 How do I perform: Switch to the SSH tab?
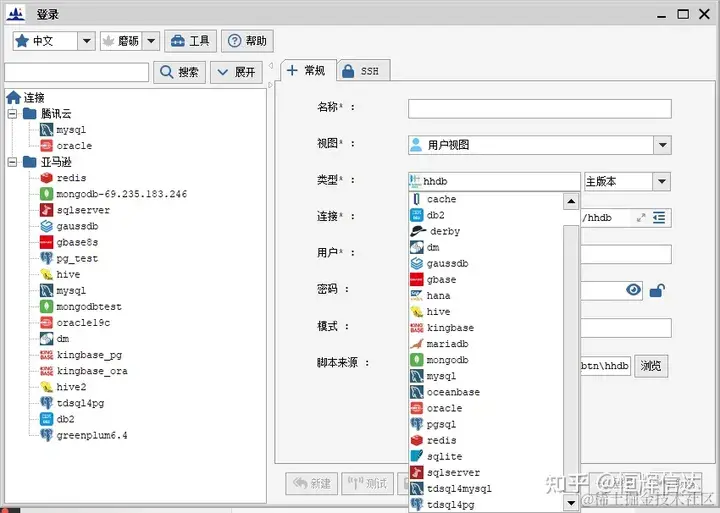tap(364, 71)
